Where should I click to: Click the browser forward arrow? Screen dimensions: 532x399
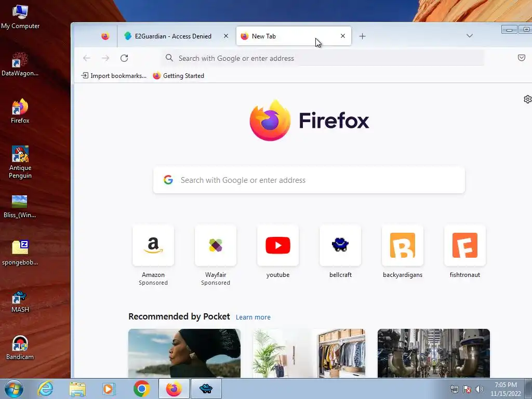click(105, 58)
